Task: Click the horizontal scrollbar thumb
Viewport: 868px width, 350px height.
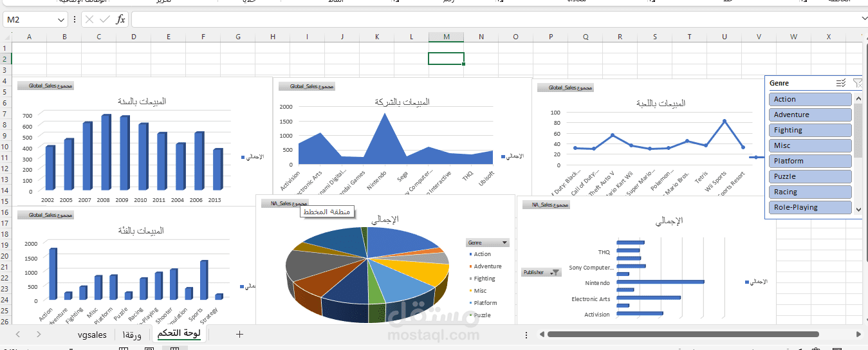Action: [683, 334]
